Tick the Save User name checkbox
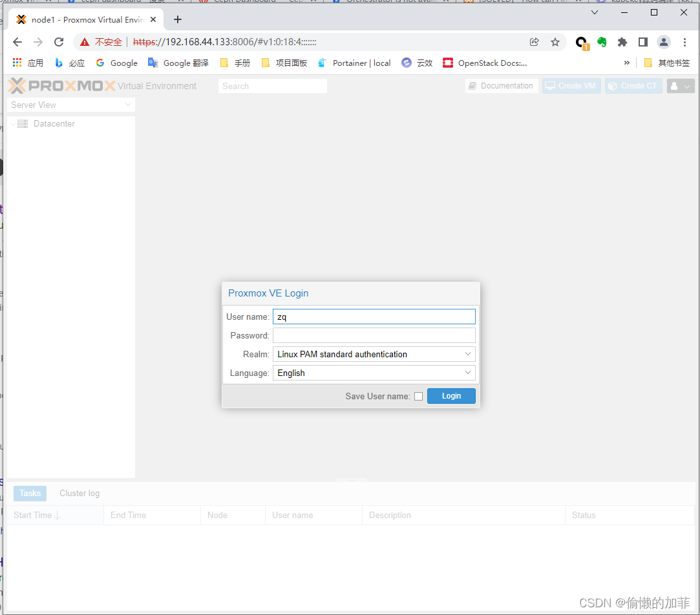700x615 pixels. pos(418,396)
